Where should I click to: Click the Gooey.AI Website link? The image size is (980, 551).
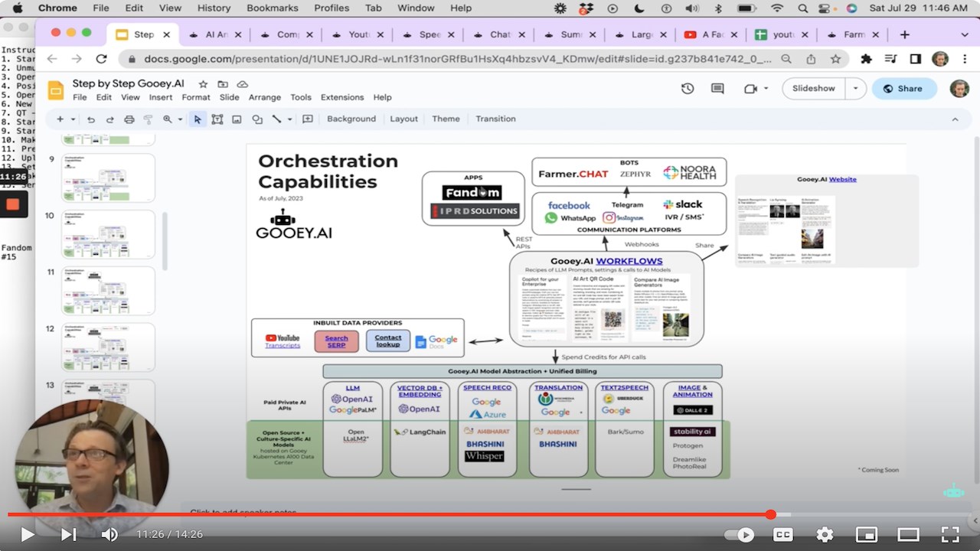(x=842, y=179)
